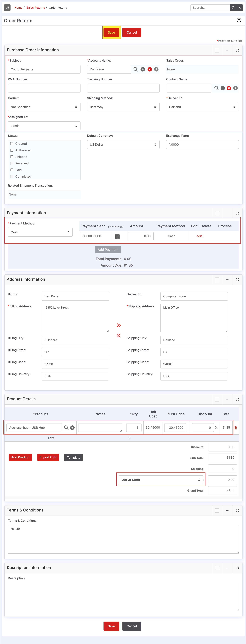Tick the Purchase Order Information header checkbox
Screen dimensions: 246x644
pos(217,50)
